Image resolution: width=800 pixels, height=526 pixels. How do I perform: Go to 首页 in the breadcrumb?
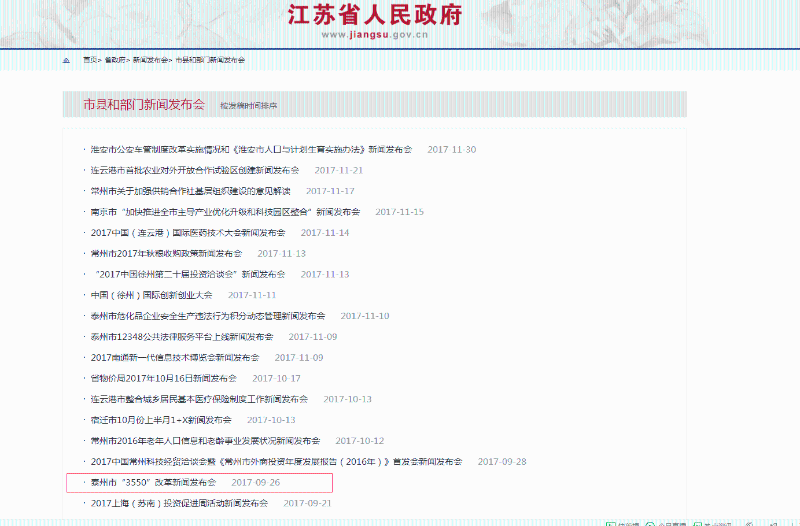90,60
